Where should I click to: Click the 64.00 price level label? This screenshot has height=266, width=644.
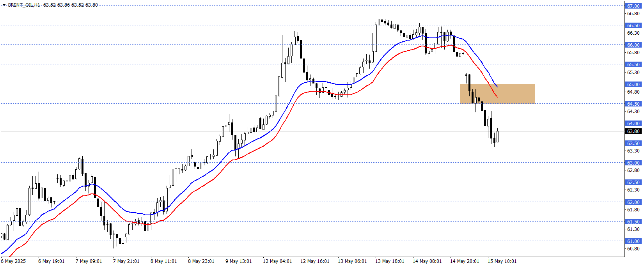pos(633,123)
